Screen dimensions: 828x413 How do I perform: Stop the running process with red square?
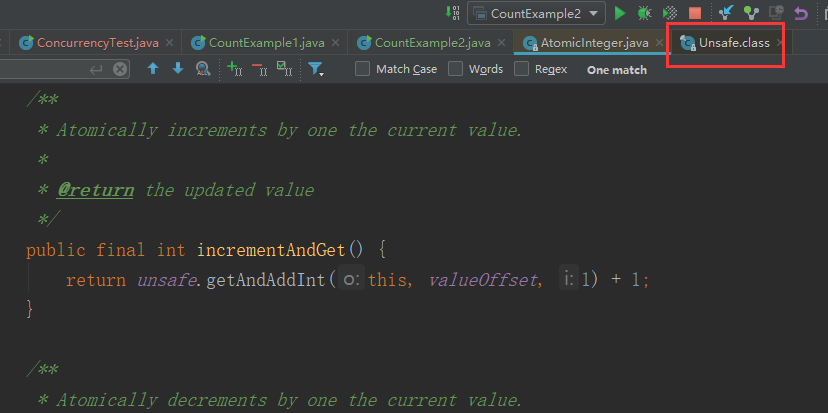695,13
